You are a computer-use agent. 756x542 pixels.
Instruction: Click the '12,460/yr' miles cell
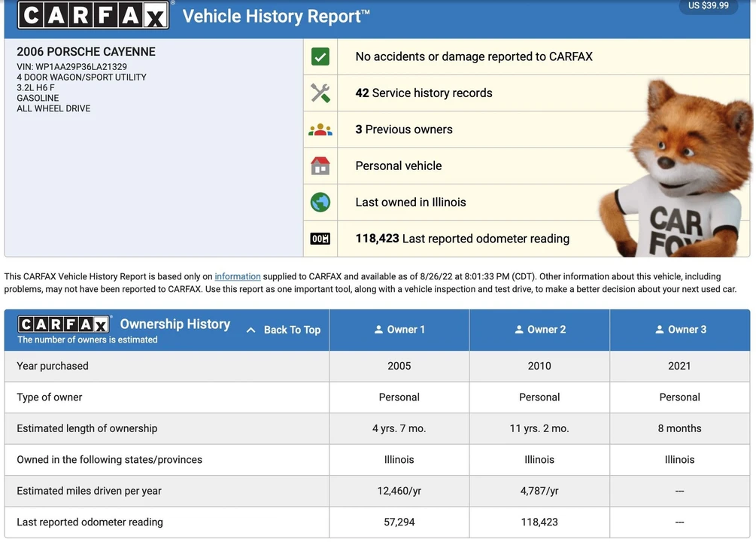tap(399, 491)
